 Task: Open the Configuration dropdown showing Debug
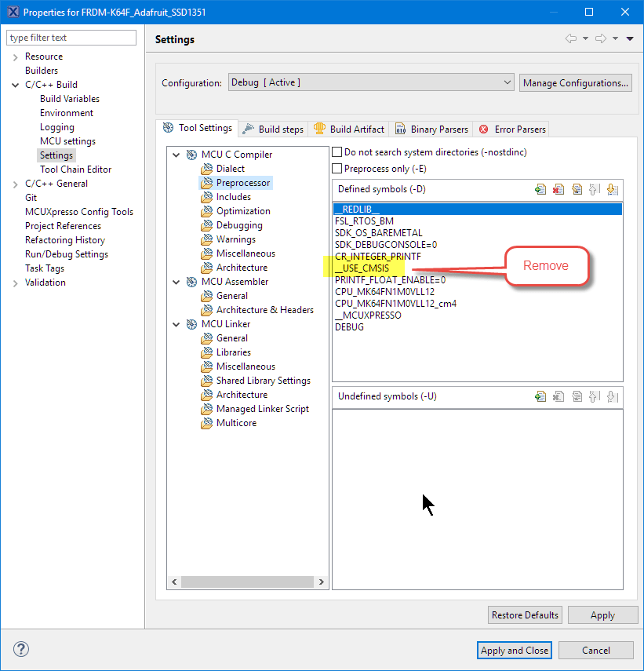pyautogui.click(x=509, y=82)
